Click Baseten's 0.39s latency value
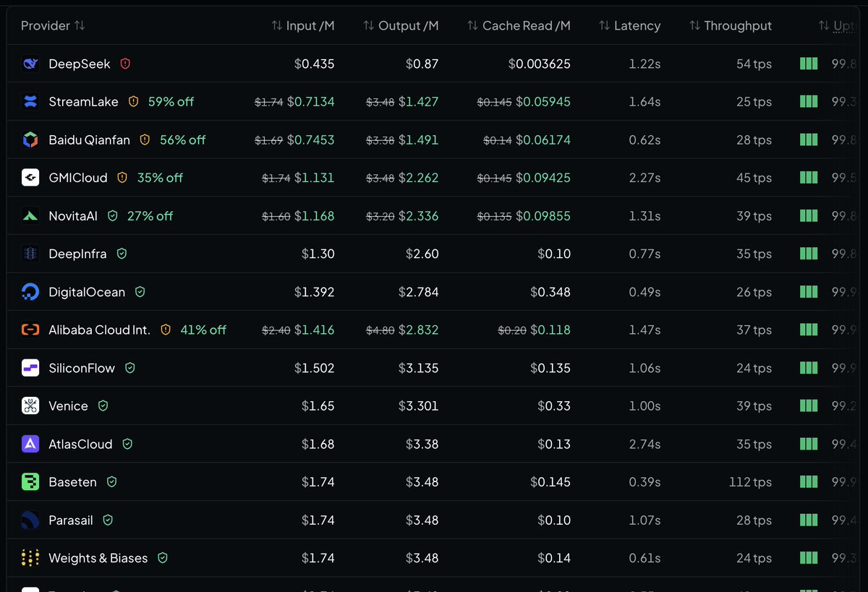 coord(644,482)
